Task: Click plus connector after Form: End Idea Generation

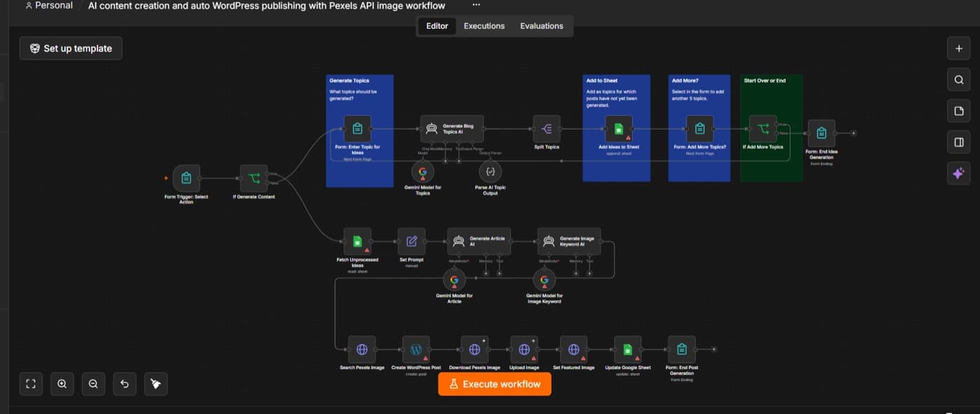Action: pos(853,133)
